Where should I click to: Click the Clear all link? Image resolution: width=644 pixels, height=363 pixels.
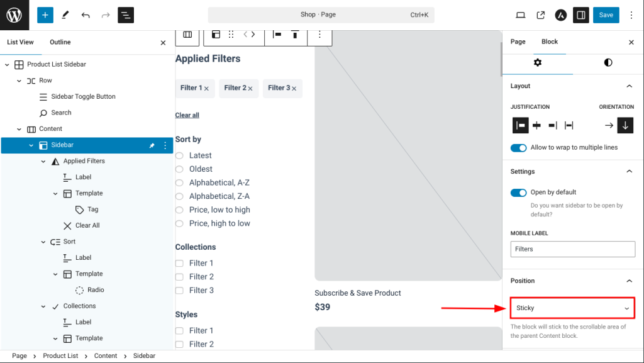187,115
